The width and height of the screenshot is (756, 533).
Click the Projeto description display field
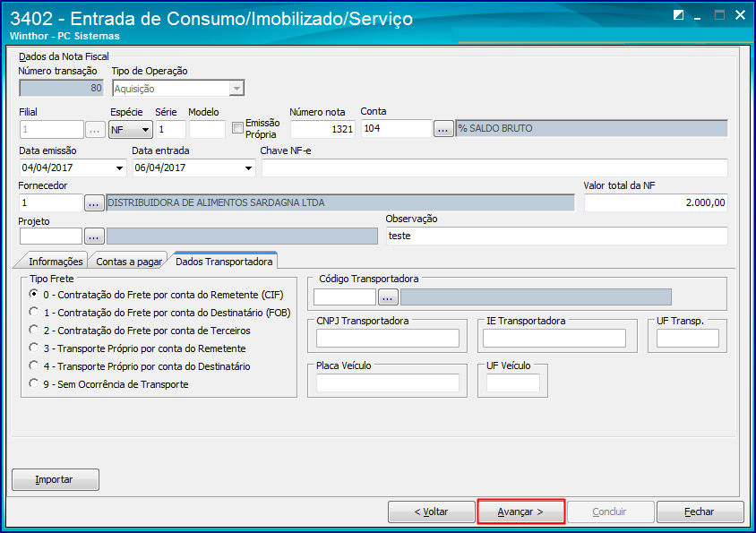[x=242, y=236]
